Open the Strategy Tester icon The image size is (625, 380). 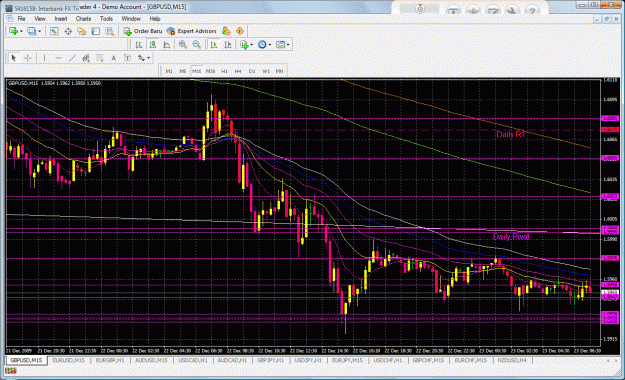(x=109, y=31)
